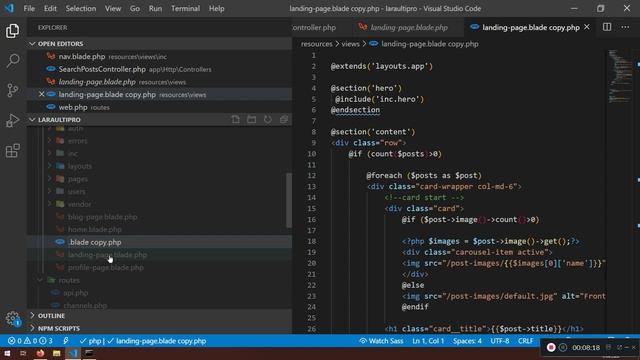
Task: Open Windows Start menu
Action: 7,353
